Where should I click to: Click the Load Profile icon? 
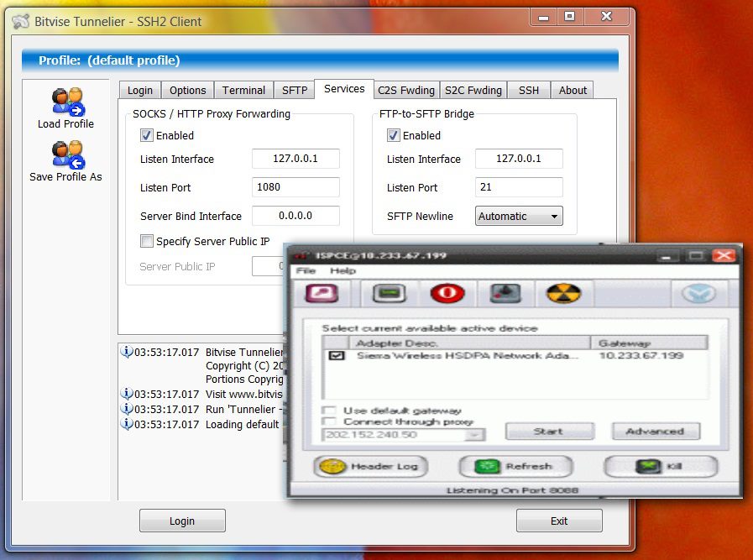(x=68, y=102)
